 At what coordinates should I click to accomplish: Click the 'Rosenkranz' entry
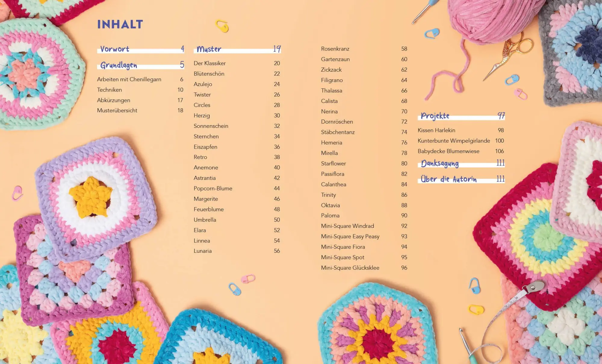(x=335, y=49)
